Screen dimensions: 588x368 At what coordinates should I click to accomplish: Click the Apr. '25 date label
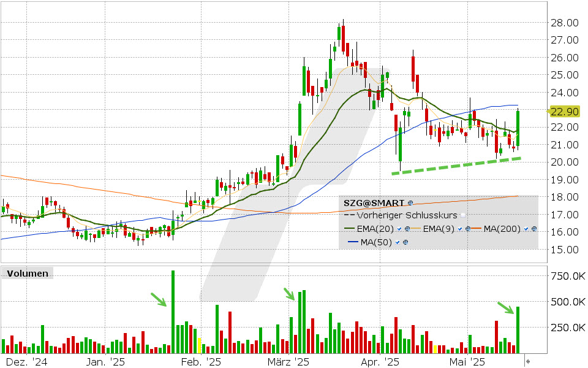coord(380,362)
